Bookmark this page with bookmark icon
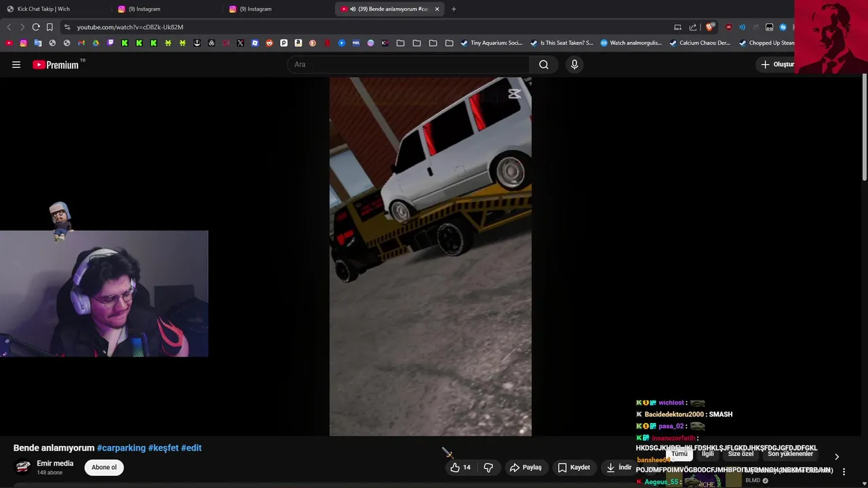 click(50, 27)
